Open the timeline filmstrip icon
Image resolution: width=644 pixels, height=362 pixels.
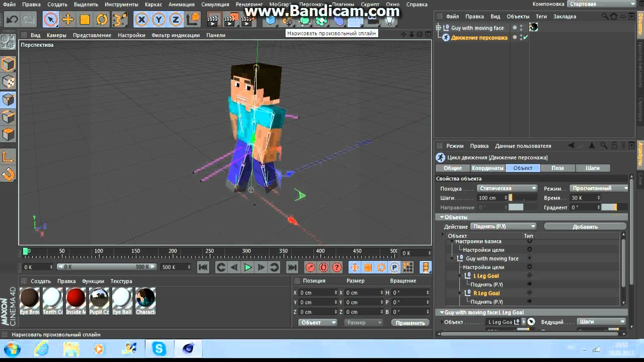pos(426,267)
